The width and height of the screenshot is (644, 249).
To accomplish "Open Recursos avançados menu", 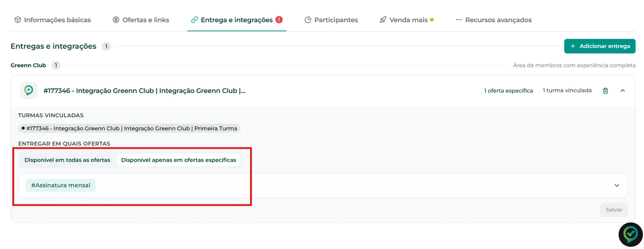I will 493,20.
